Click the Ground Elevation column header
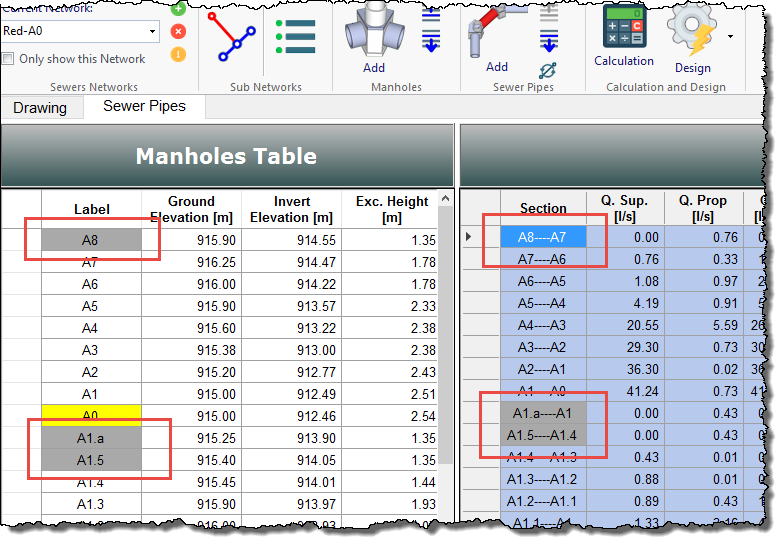 [x=191, y=209]
